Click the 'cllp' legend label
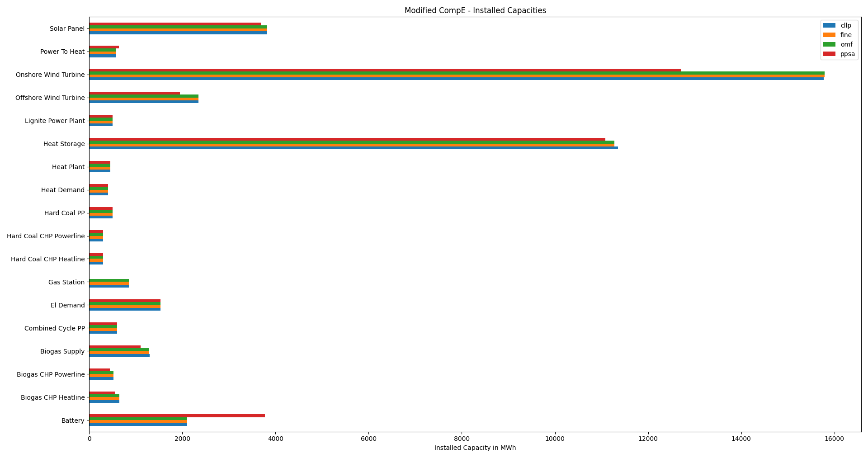Image resolution: width=868 pixels, height=458 pixels. pos(846,25)
